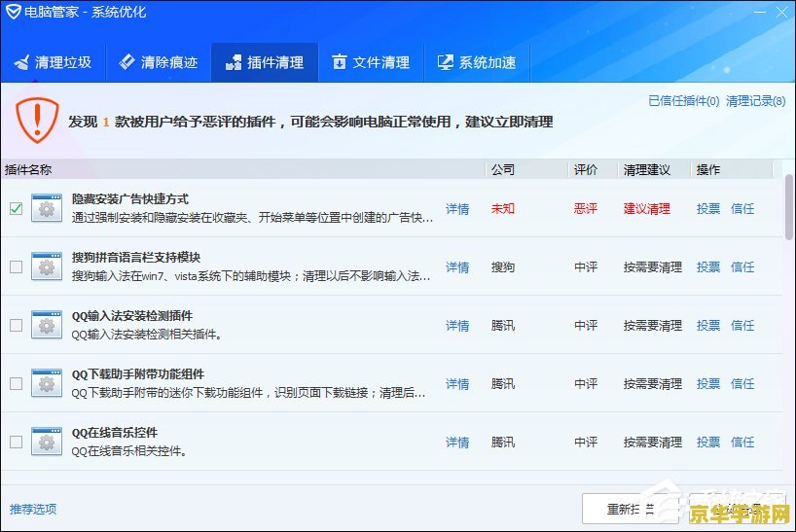Screen dimensions: 796x532
Task: Click 投票 for 隐藏安装广告快捷方式
Action: coord(708,208)
